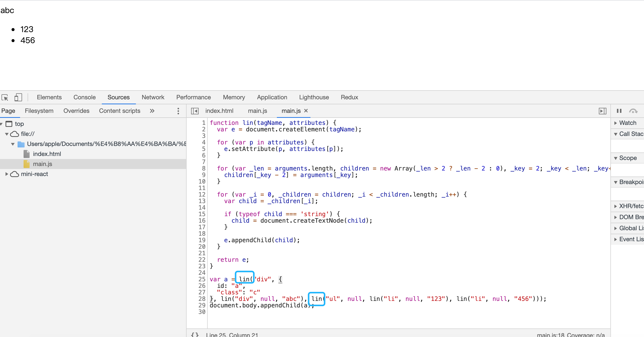644x337 pixels.
Task: Switch to the Console panel
Action: tap(85, 97)
